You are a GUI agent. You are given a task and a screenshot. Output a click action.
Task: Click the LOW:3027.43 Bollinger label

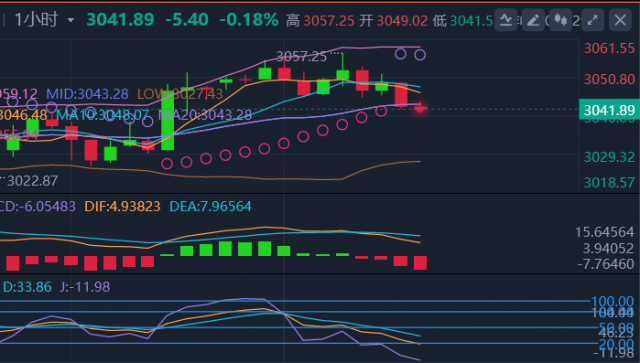coord(180,94)
